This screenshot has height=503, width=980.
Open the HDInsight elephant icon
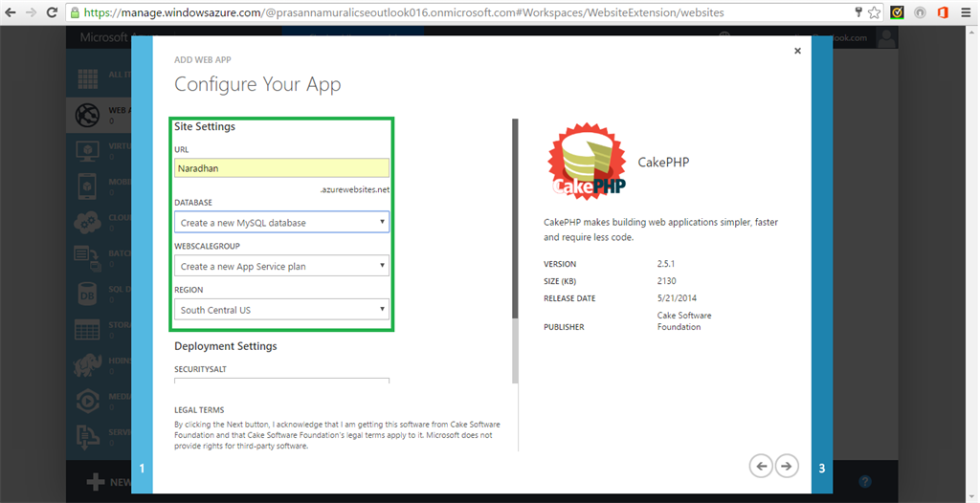coord(87,365)
